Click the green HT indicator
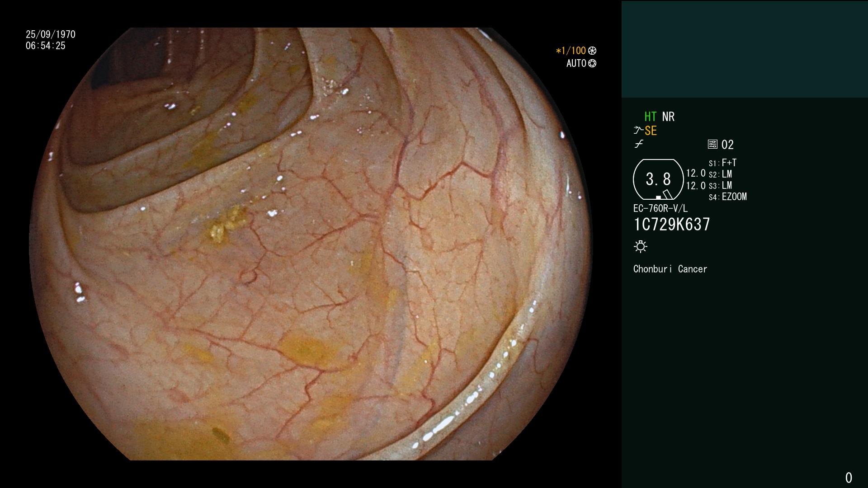This screenshot has height=488, width=868. pos(651,117)
